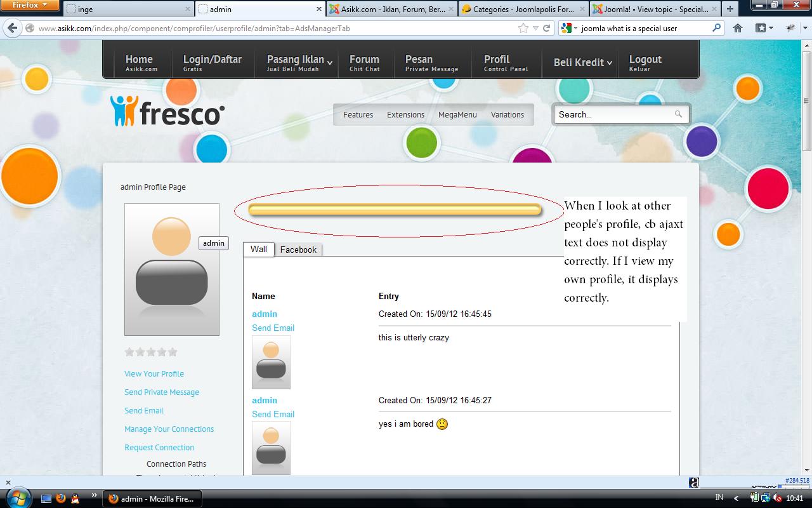Viewport: 812px width, 508px height.
Task: Choose search engine via Google dropdown
Action: [x=568, y=28]
